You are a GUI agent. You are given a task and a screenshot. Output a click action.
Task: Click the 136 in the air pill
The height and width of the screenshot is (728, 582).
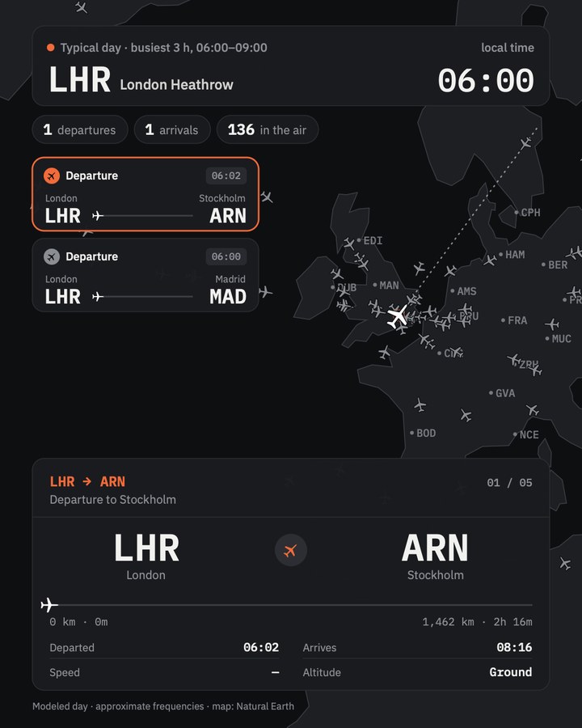(268, 129)
